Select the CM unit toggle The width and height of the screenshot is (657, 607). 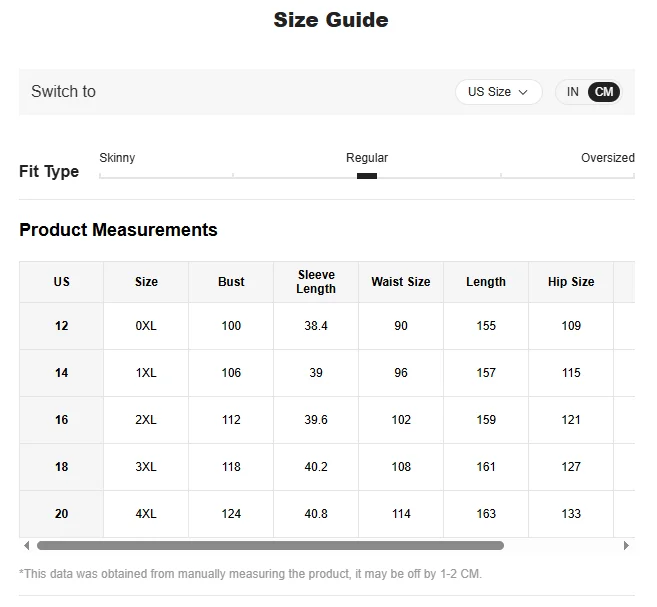click(x=604, y=92)
